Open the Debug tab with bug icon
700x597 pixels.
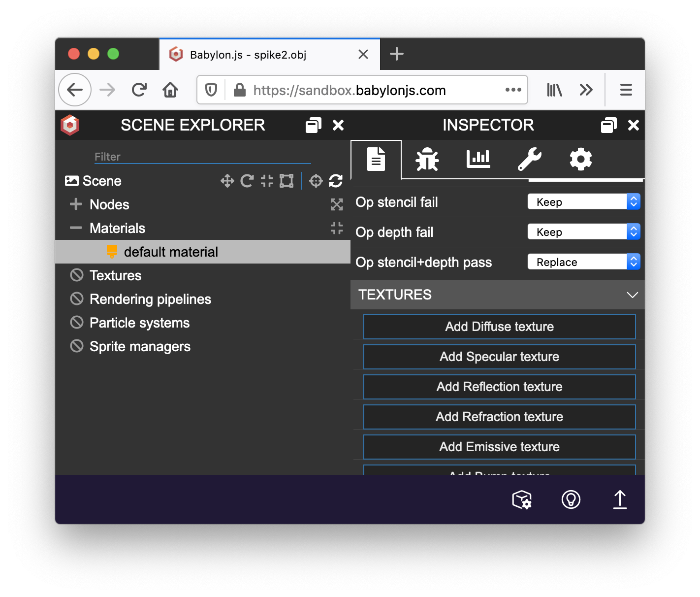(x=427, y=160)
